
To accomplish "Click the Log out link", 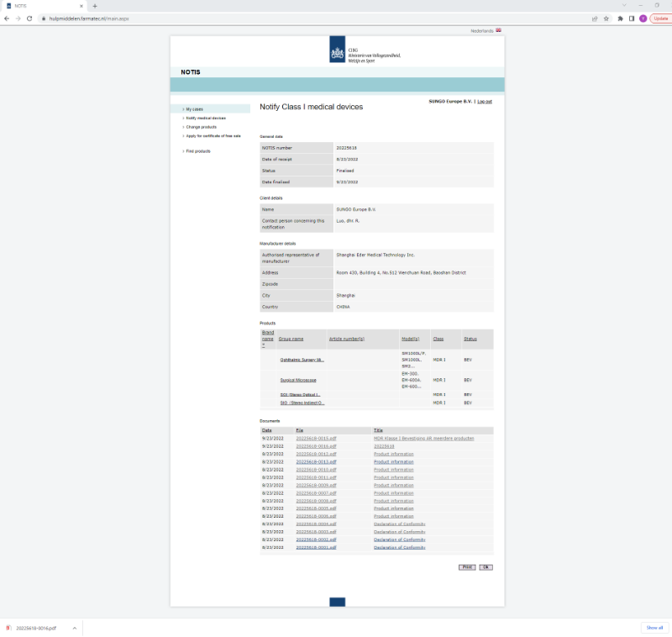I will click(x=485, y=101).
